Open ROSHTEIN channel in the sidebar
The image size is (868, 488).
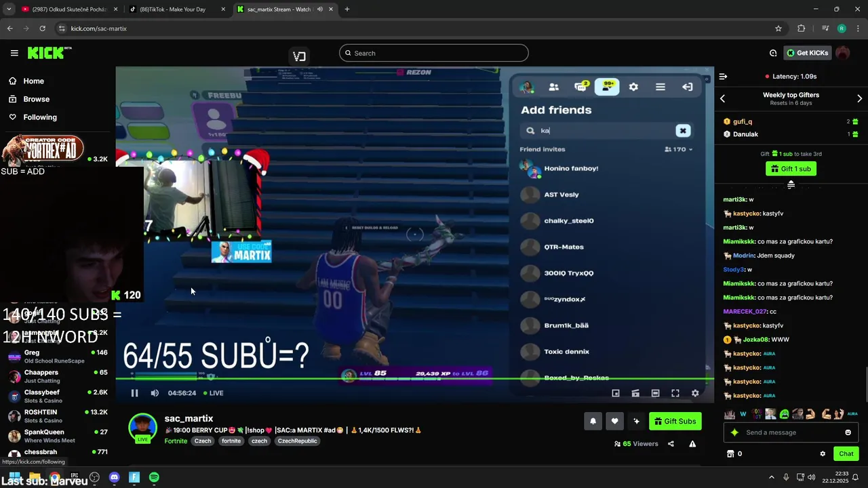57,415
